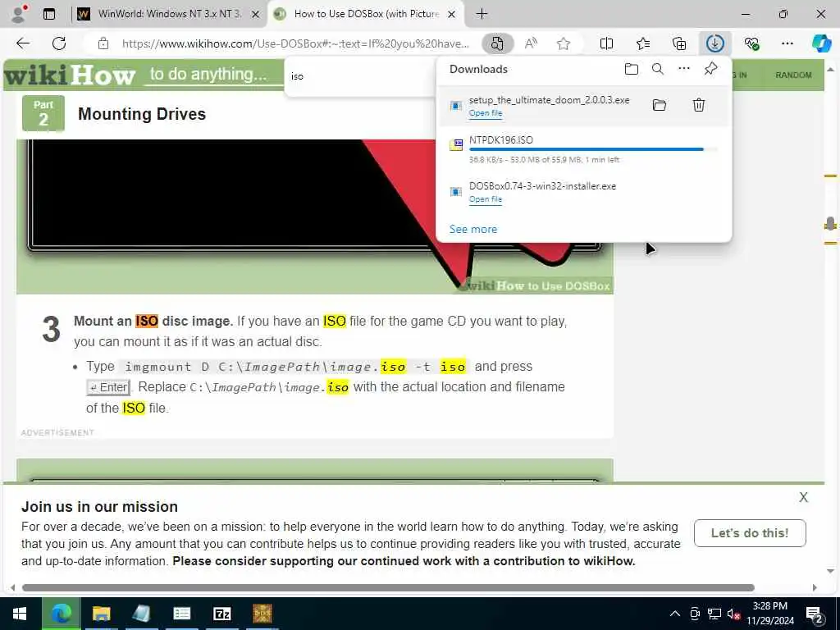
Task: Open Browser essentials heart icon
Action: [x=751, y=43]
